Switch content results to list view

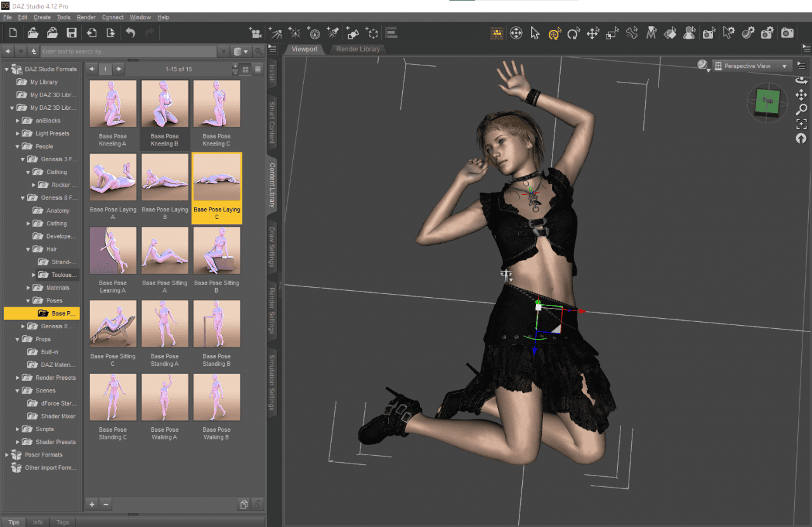click(x=258, y=70)
